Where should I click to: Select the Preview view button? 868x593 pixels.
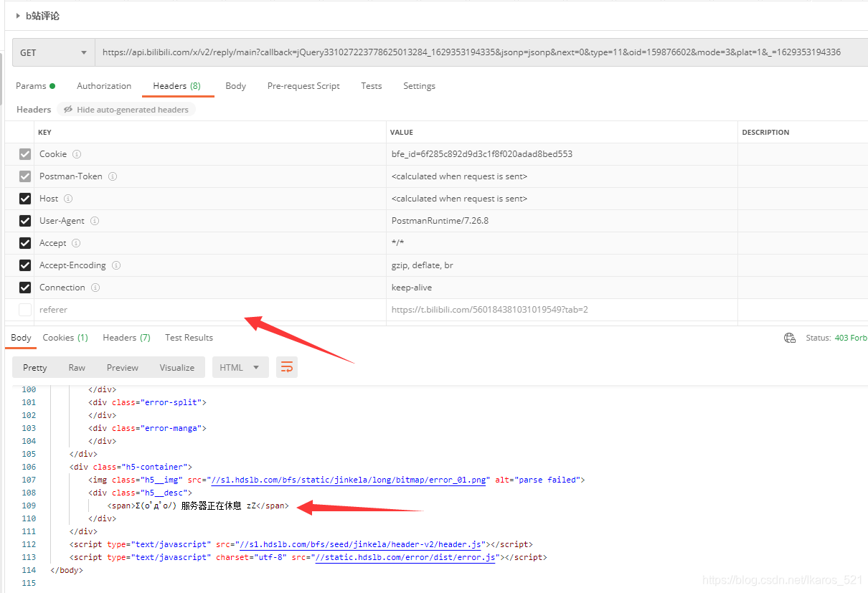(123, 367)
